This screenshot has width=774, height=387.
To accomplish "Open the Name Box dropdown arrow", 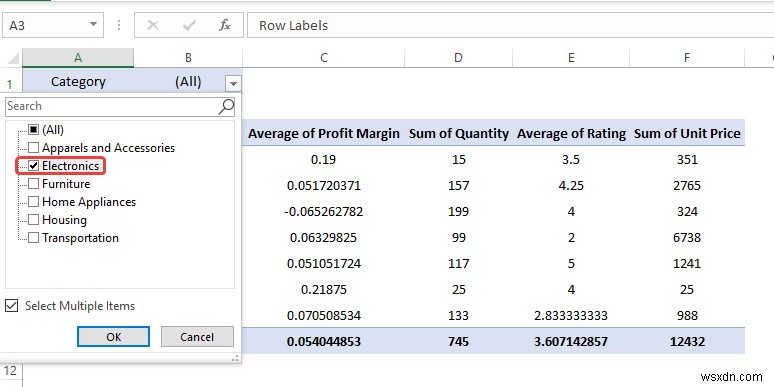I will (93, 25).
